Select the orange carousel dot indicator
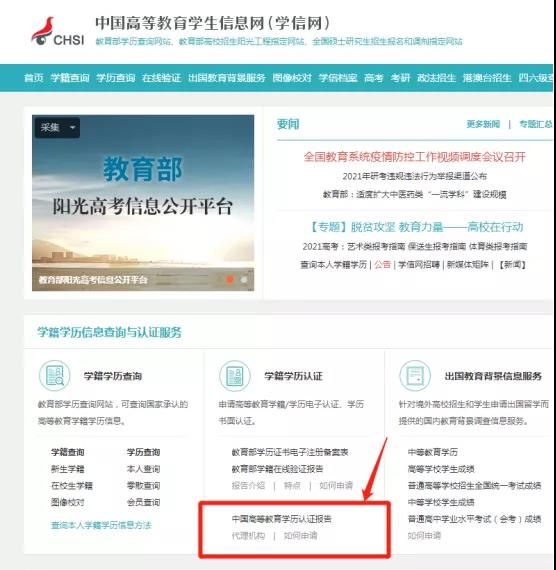 pos(230,280)
